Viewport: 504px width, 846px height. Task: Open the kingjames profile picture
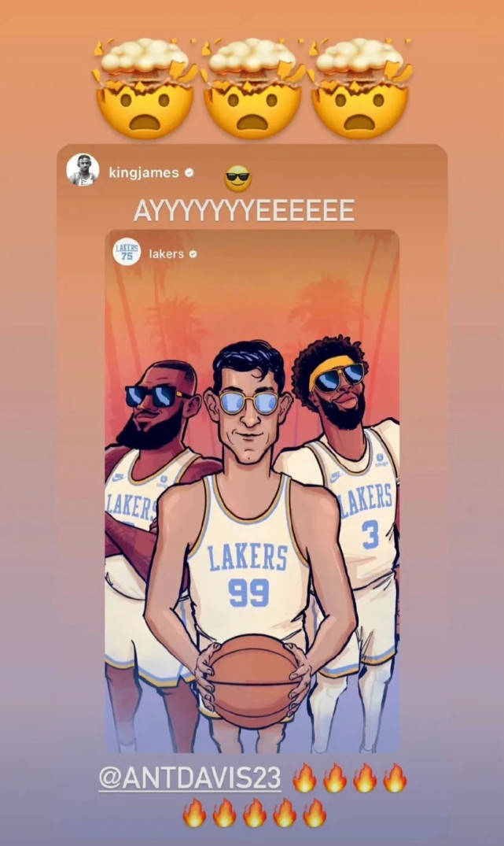(83, 170)
